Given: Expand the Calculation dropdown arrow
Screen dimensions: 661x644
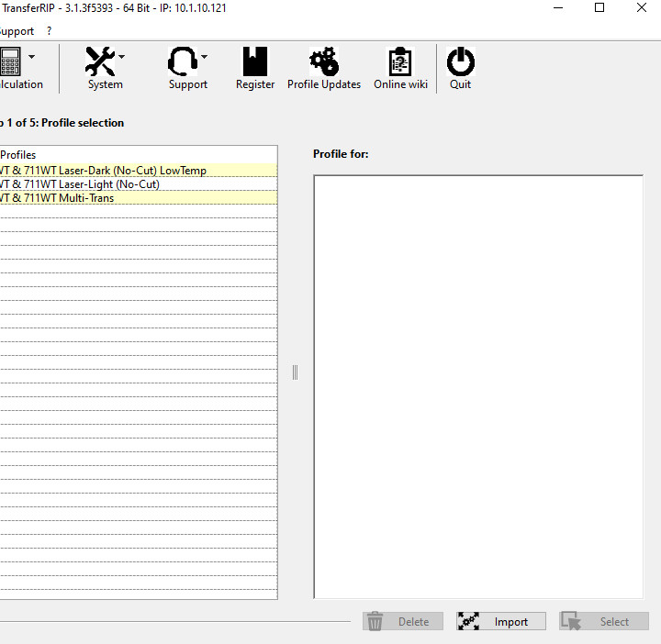Looking at the screenshot, I should [x=31, y=57].
